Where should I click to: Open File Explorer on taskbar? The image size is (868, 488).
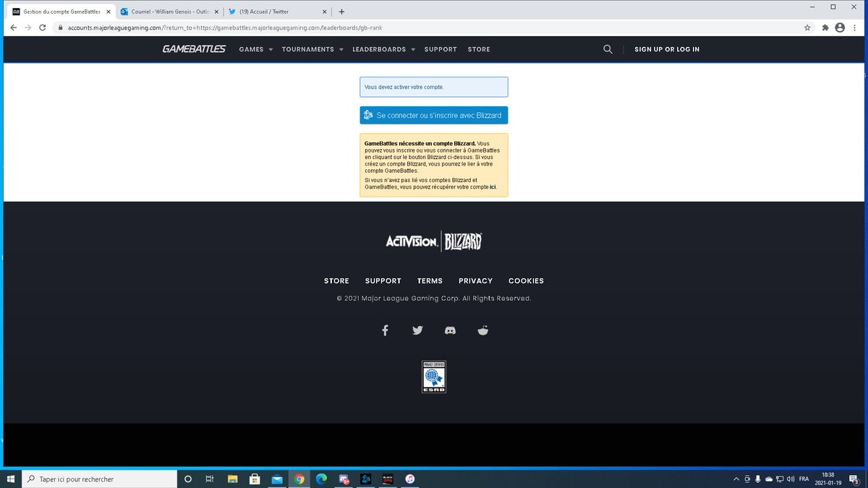tap(232, 479)
